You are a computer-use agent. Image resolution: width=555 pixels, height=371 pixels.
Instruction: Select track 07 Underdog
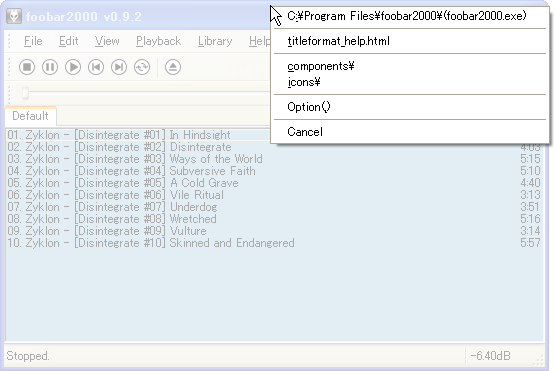coord(274,207)
